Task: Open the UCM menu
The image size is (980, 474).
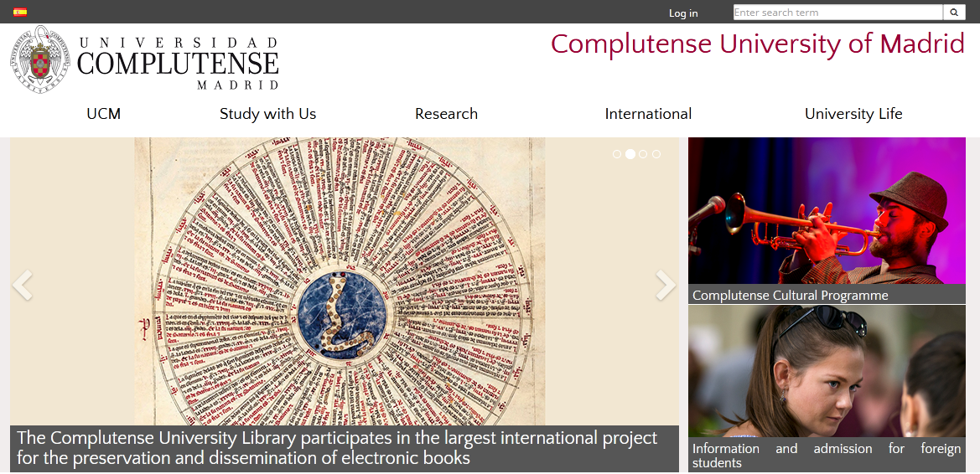Action: [104, 114]
